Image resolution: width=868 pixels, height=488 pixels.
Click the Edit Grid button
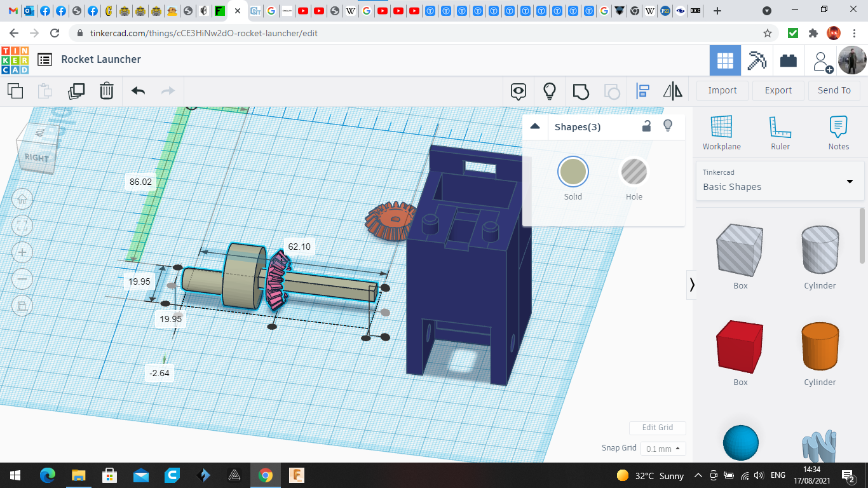(657, 428)
